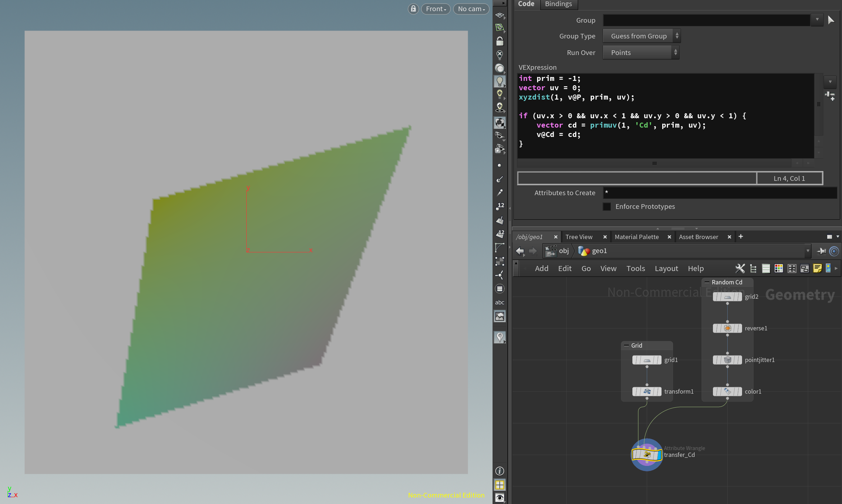Toggle display point trails icon
This screenshot has width=842, height=504.
point(500,193)
